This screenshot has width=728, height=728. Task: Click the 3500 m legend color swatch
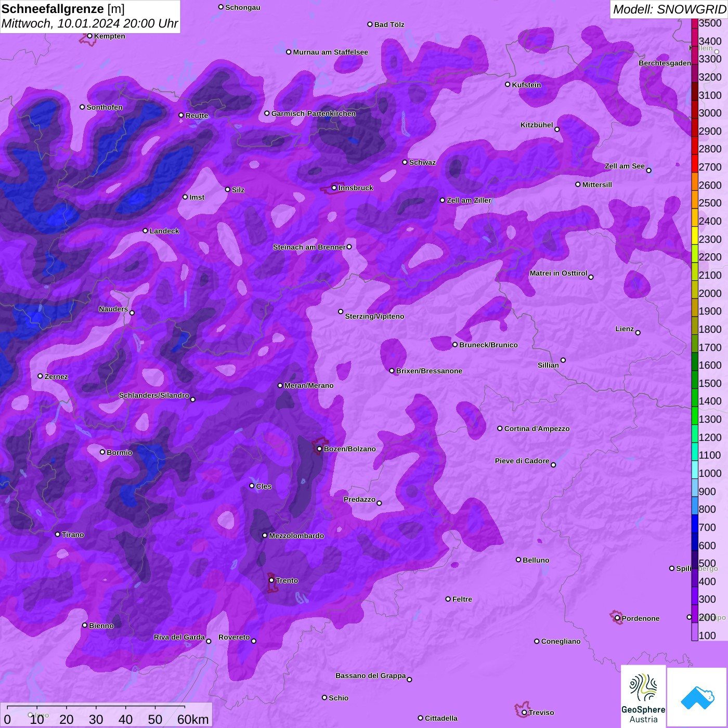click(695, 23)
